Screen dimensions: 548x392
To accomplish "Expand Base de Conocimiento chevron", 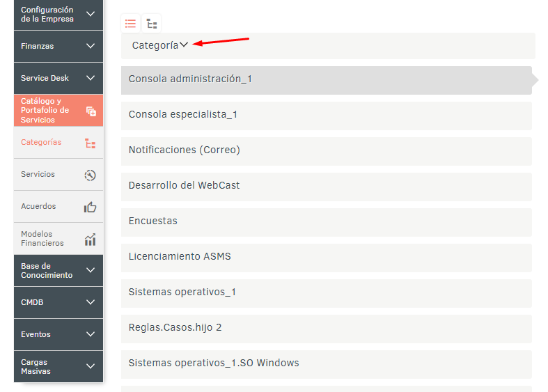I will click(x=91, y=270).
